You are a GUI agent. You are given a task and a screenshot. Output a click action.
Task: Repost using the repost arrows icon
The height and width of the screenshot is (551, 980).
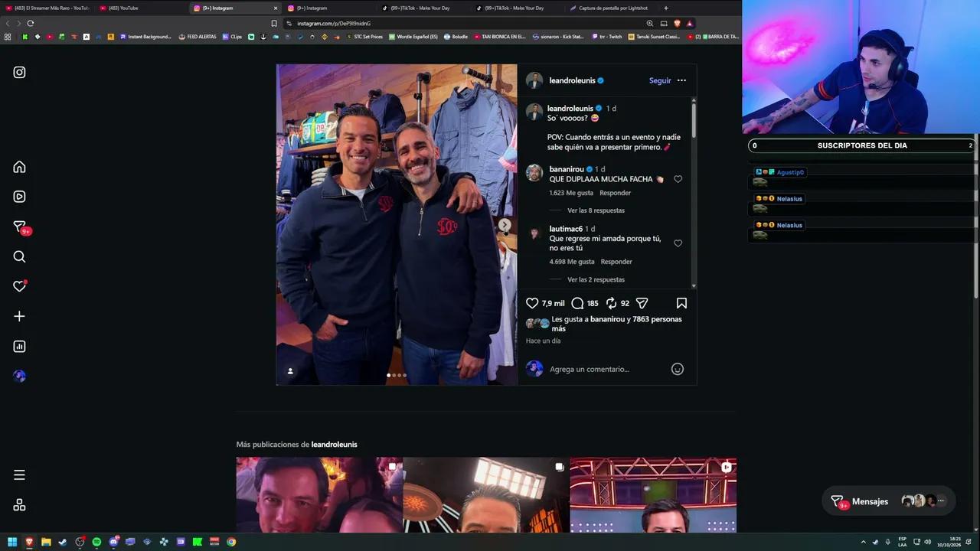click(x=611, y=303)
